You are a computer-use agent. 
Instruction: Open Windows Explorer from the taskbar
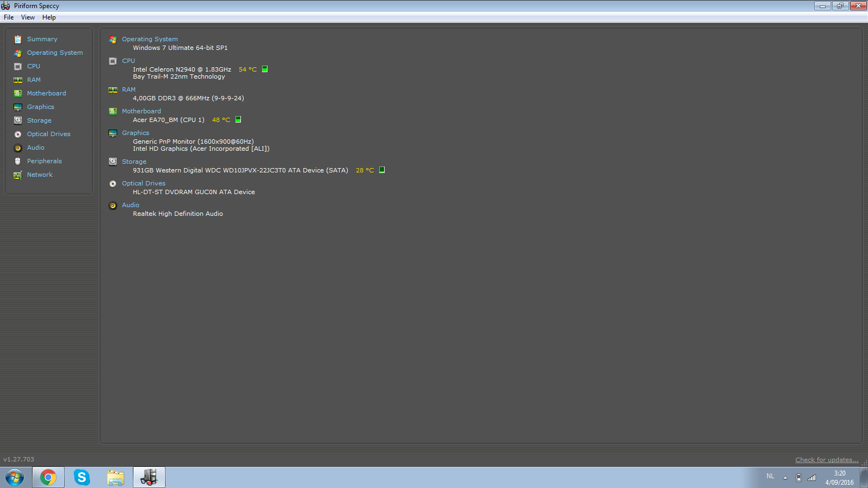tap(116, 478)
